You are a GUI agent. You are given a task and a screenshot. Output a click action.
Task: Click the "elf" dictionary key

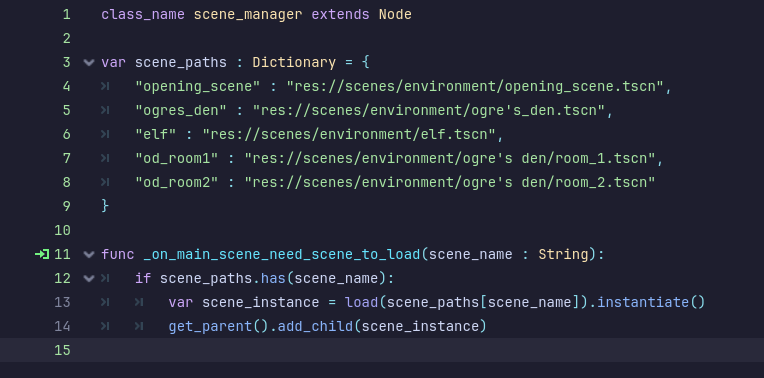click(155, 134)
